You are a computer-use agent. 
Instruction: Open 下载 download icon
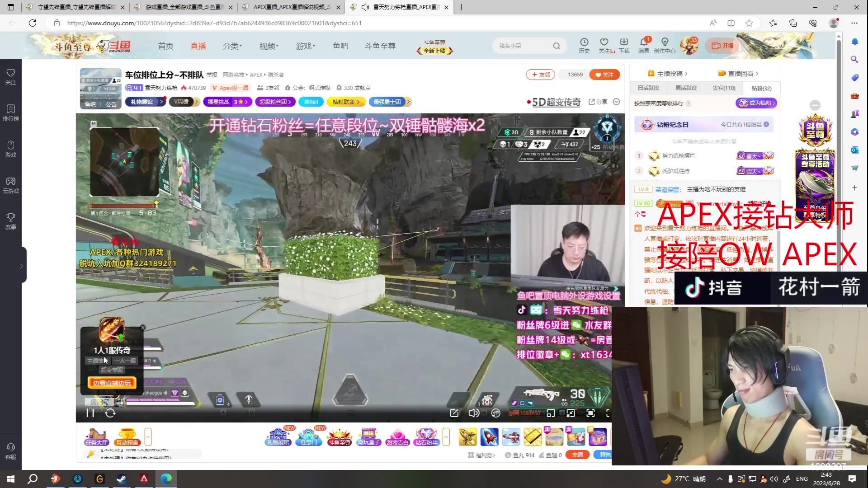click(624, 45)
